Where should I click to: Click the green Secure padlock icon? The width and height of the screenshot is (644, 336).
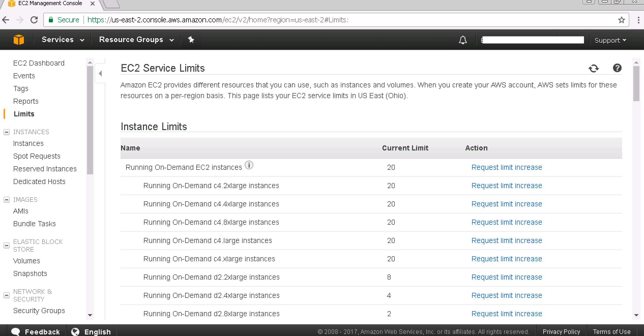click(x=51, y=20)
